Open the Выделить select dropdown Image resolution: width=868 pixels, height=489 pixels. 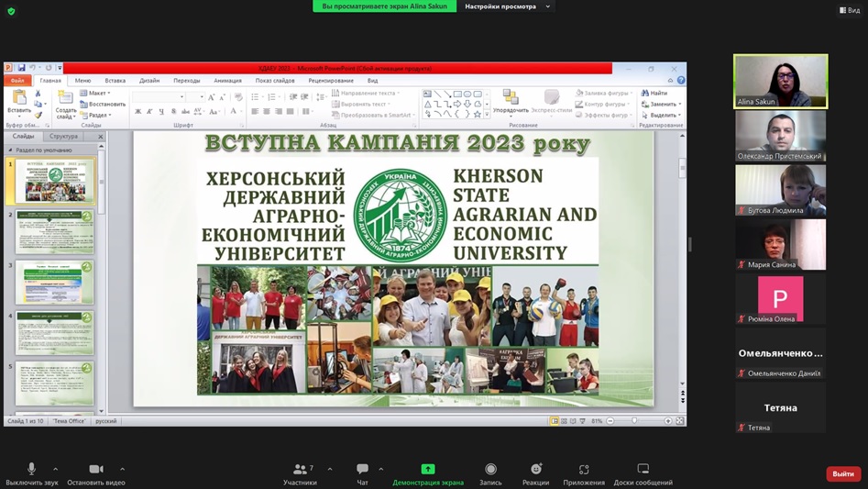pos(661,116)
